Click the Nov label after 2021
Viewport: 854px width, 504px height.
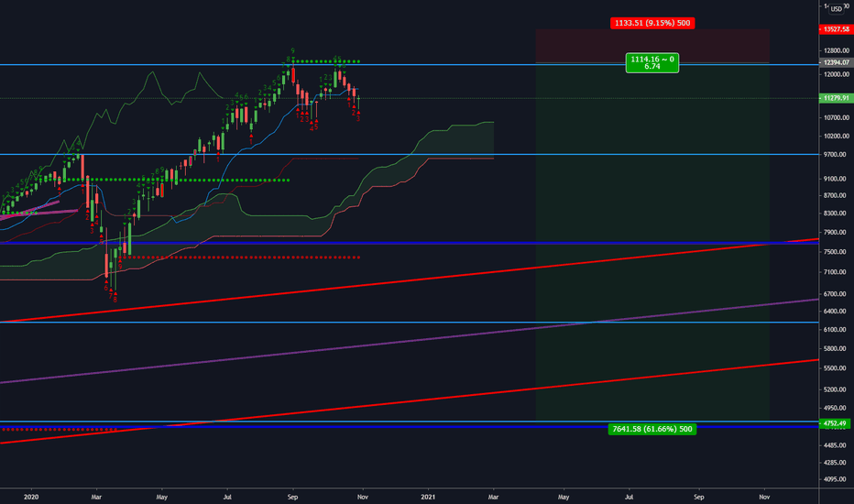pos(764,497)
